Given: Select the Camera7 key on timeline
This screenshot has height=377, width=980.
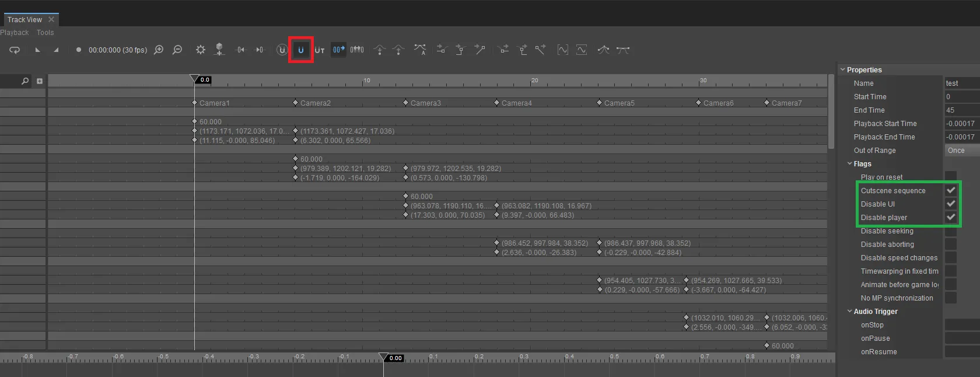Looking at the screenshot, I should [767, 103].
